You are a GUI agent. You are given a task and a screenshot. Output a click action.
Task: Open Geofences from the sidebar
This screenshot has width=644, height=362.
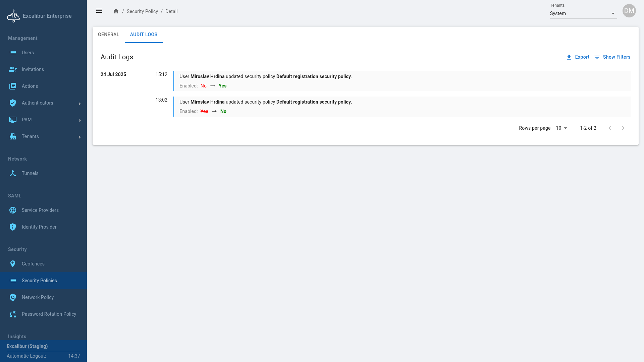coord(33,264)
